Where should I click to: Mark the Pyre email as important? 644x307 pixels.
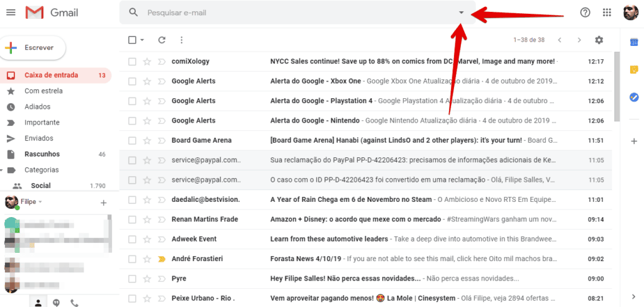point(162,279)
